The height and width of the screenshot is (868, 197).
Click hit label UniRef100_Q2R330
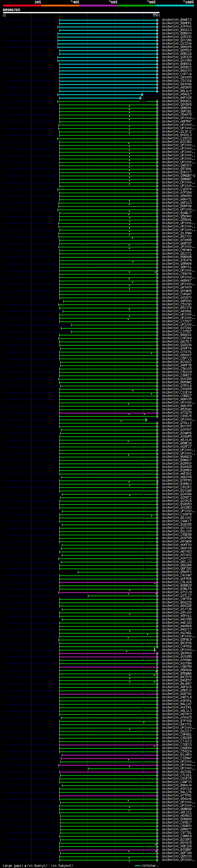coord(177,37)
